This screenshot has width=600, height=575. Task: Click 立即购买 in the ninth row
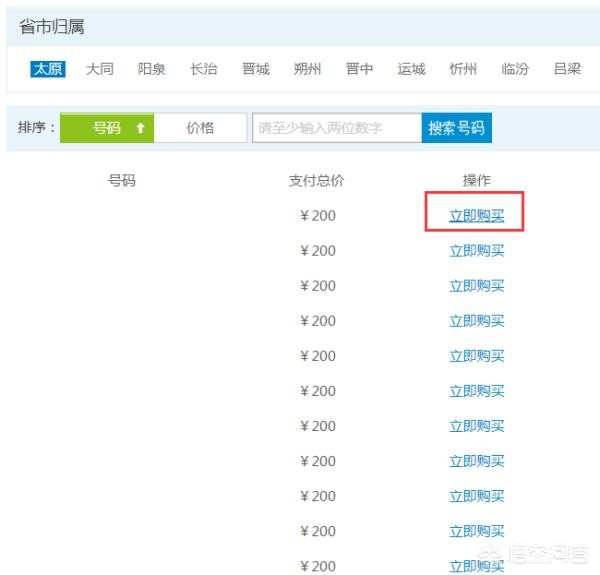tap(476, 497)
